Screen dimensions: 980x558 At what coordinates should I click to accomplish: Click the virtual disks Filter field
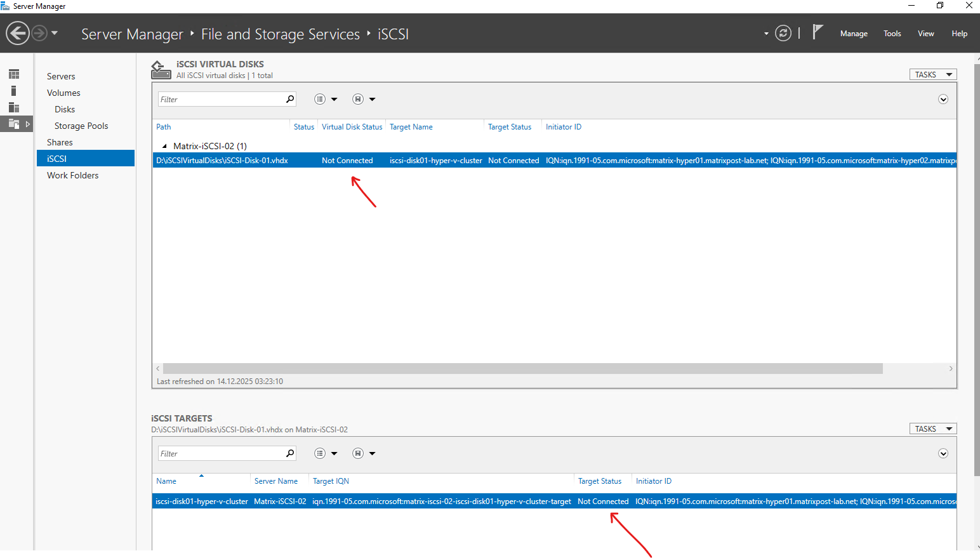click(x=221, y=99)
